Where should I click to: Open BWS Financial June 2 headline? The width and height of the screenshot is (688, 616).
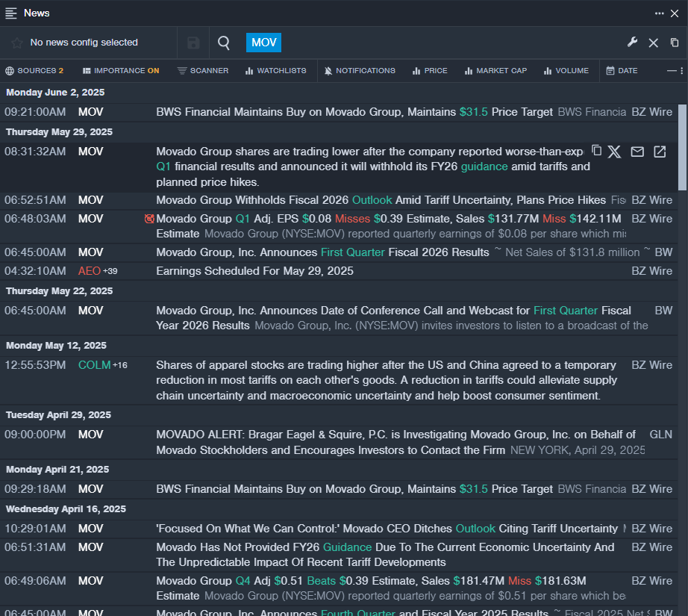(354, 112)
